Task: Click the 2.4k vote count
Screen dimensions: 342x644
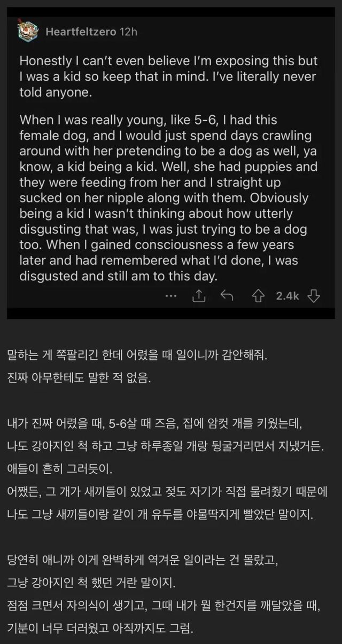Action: (x=287, y=296)
